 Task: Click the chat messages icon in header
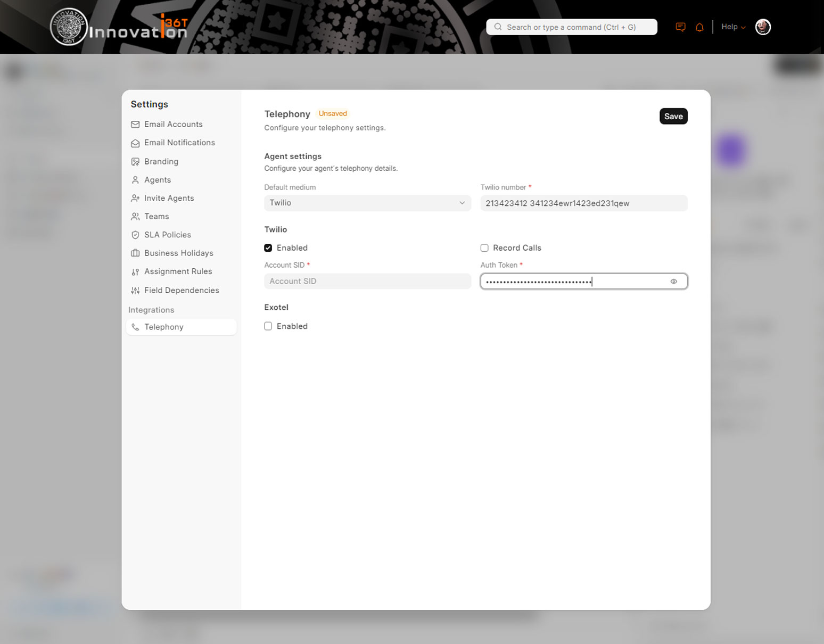680,27
